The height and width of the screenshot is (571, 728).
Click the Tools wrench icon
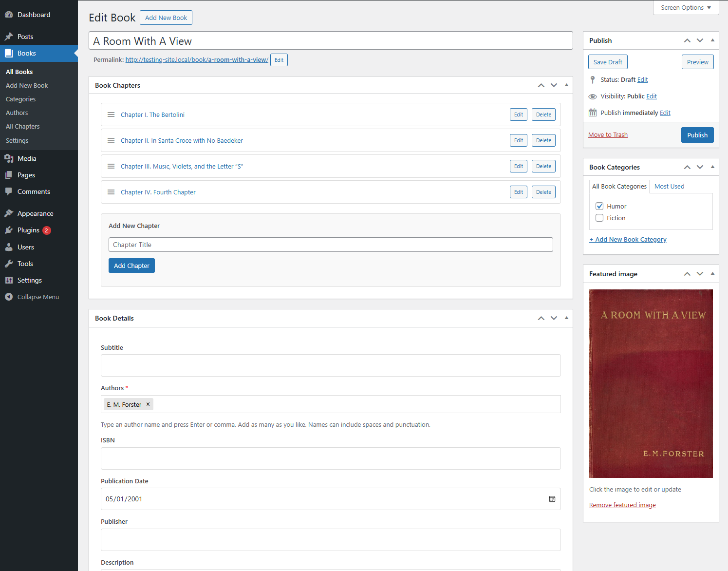tap(9, 264)
